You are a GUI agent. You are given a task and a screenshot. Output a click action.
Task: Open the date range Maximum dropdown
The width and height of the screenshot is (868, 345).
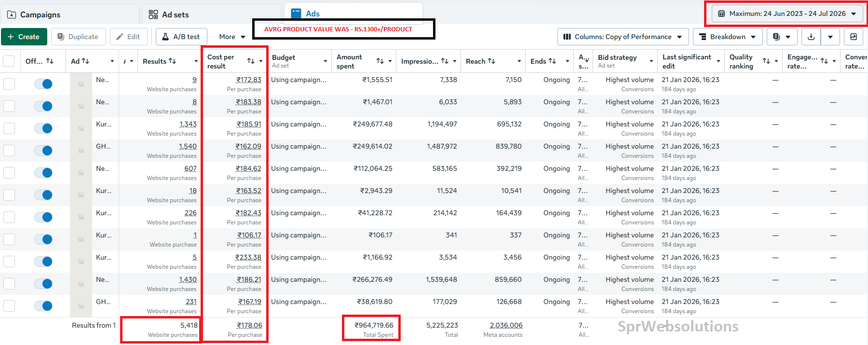click(x=787, y=14)
